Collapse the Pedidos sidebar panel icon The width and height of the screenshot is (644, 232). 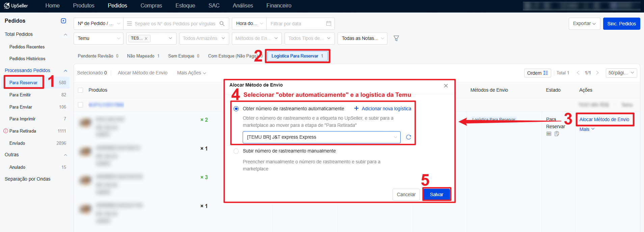pos(63,21)
